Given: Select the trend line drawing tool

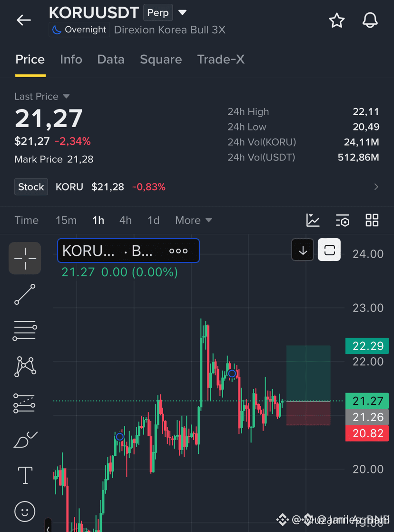Looking at the screenshot, I should 25,294.
